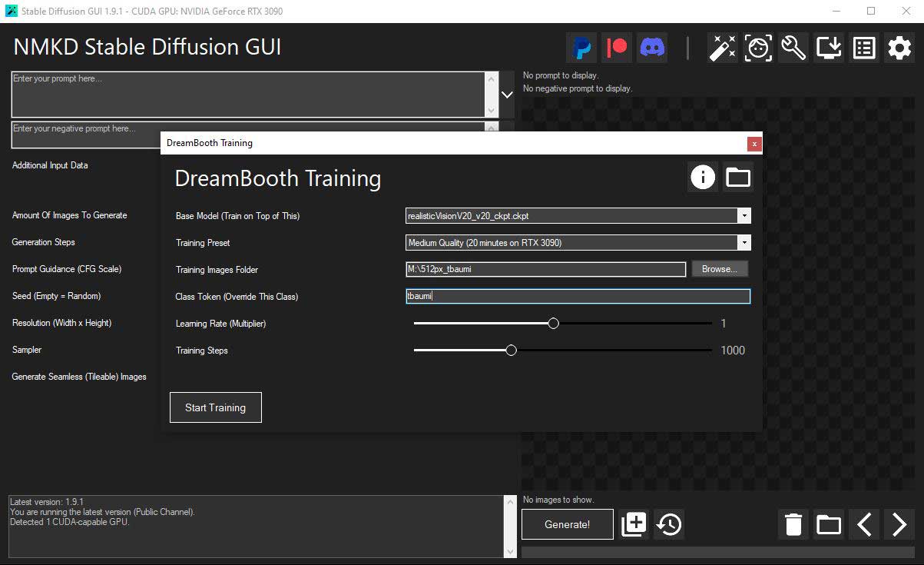The height and width of the screenshot is (565, 924).
Task: Click the Discord community icon
Action: (x=651, y=47)
